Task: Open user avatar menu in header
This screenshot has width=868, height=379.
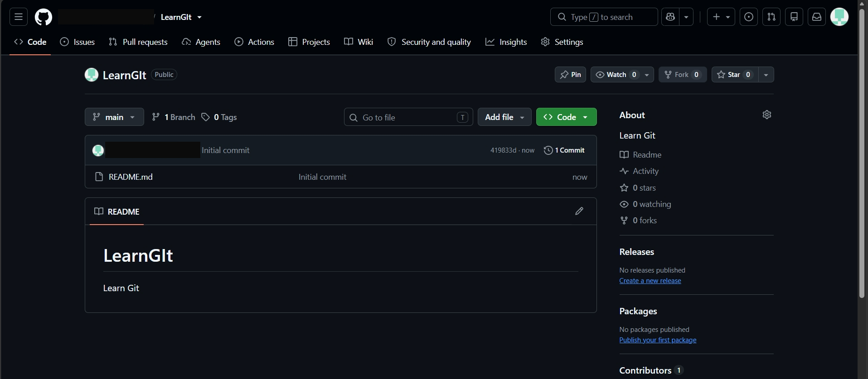Action: click(839, 17)
